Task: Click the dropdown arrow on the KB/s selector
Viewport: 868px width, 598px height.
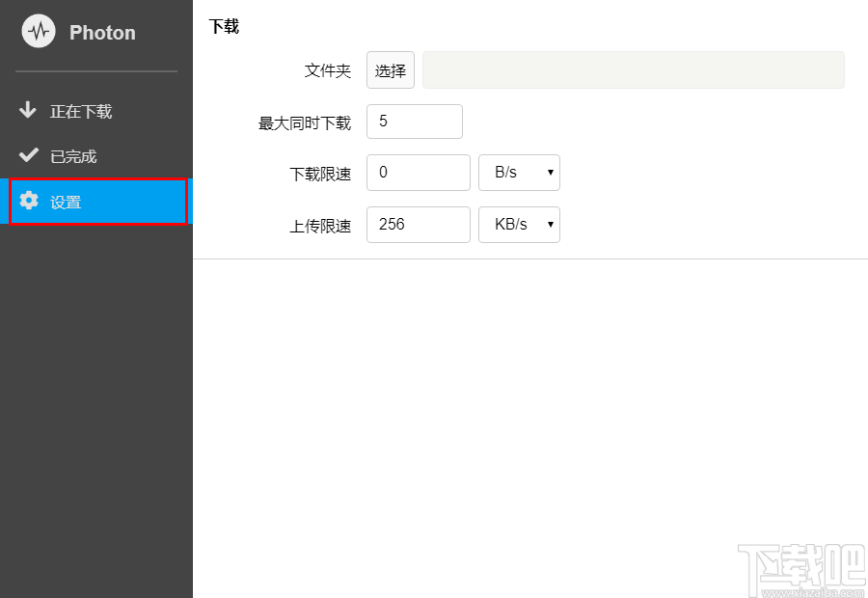Action: [550, 224]
